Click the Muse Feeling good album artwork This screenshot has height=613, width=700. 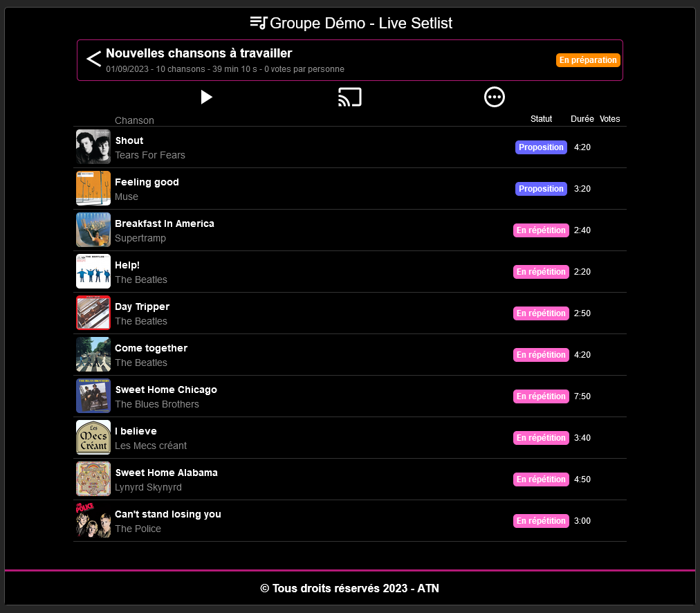[x=93, y=188]
